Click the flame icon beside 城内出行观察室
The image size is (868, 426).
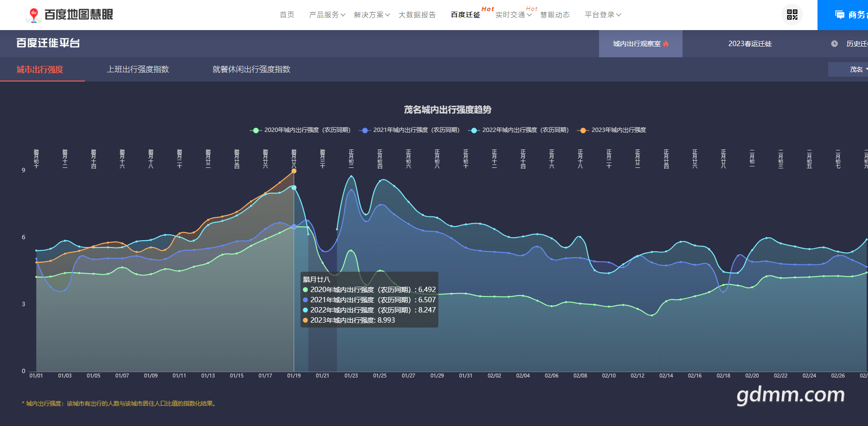[x=666, y=44]
